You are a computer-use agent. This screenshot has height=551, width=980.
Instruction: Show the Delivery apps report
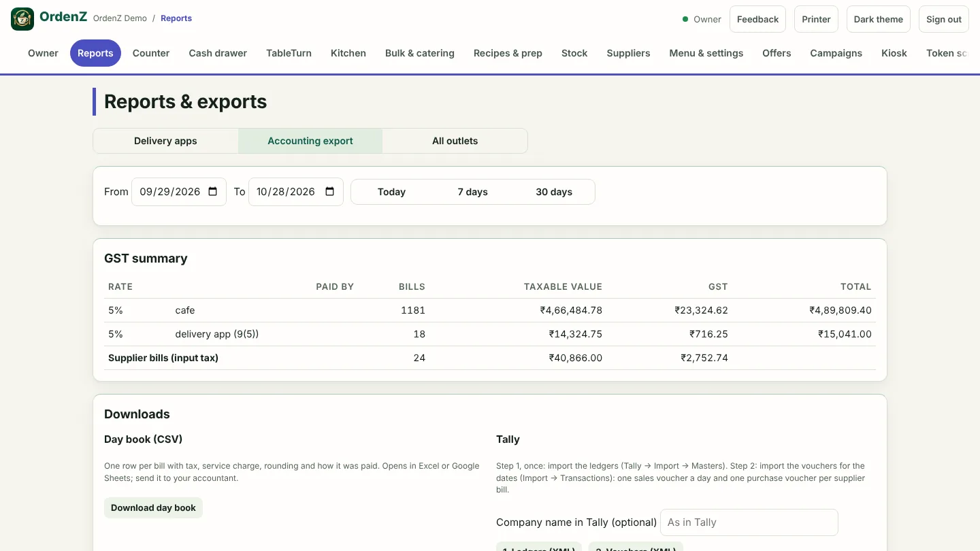click(x=165, y=141)
